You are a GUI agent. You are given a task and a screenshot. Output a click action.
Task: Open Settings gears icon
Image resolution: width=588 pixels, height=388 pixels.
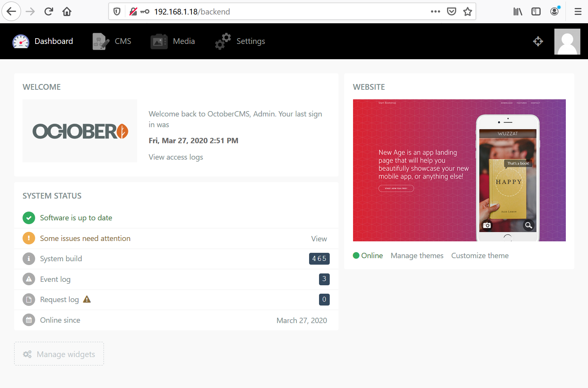[223, 41]
